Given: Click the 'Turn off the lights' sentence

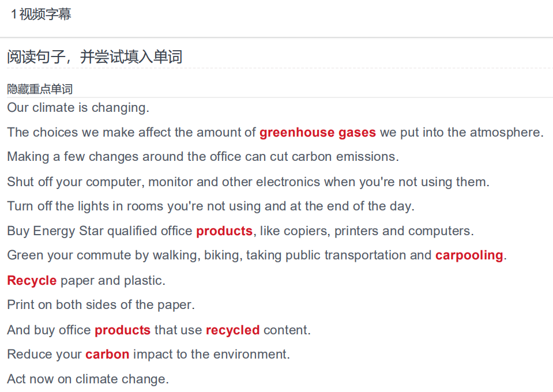Looking at the screenshot, I should tap(211, 206).
